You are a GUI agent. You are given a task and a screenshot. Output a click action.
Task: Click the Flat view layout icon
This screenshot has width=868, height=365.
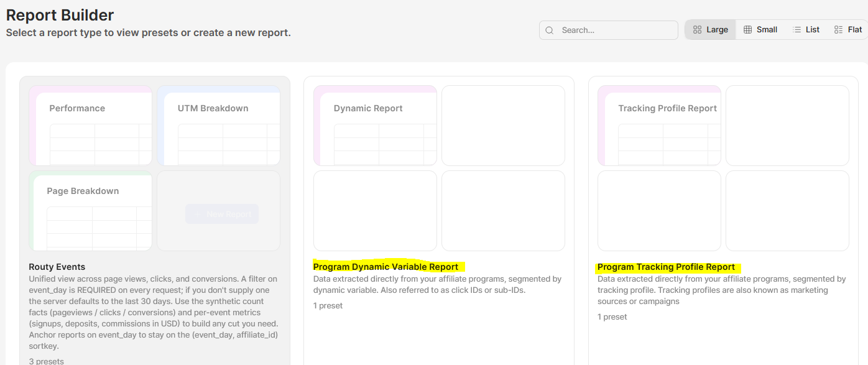tap(839, 29)
